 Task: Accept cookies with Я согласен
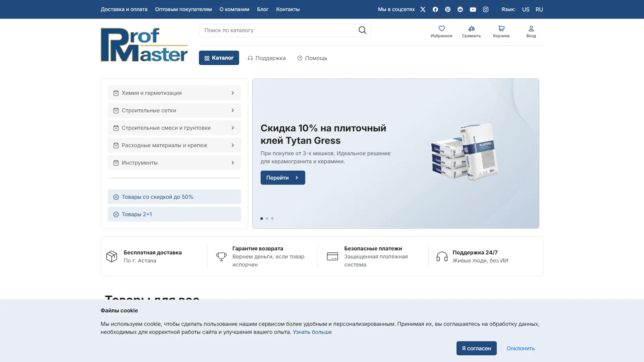pos(476,348)
